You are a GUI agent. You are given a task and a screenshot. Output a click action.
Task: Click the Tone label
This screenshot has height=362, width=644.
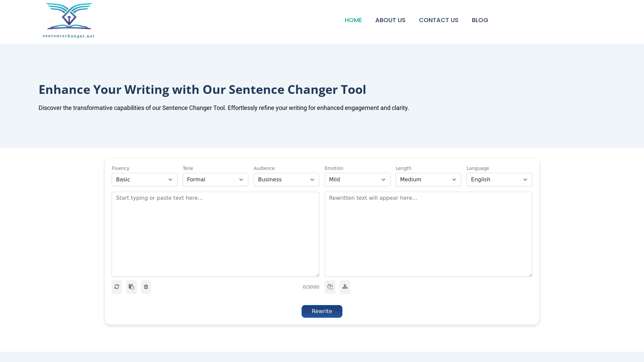188,168
